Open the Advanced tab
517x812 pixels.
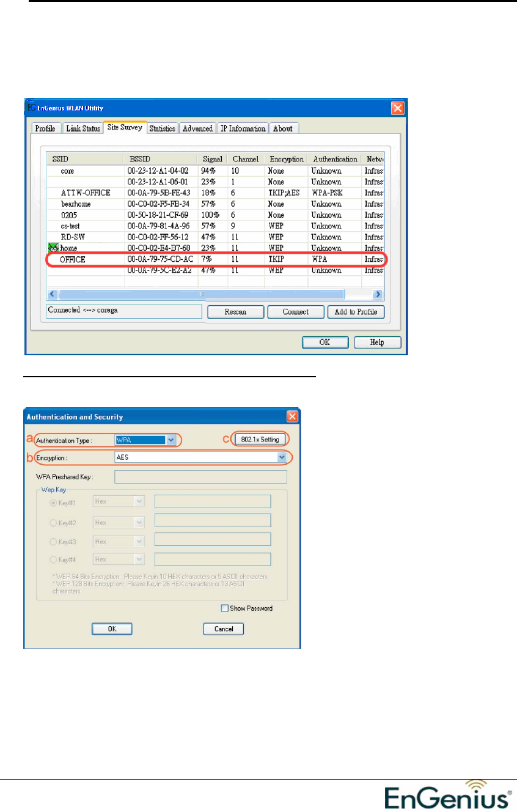[x=197, y=128]
